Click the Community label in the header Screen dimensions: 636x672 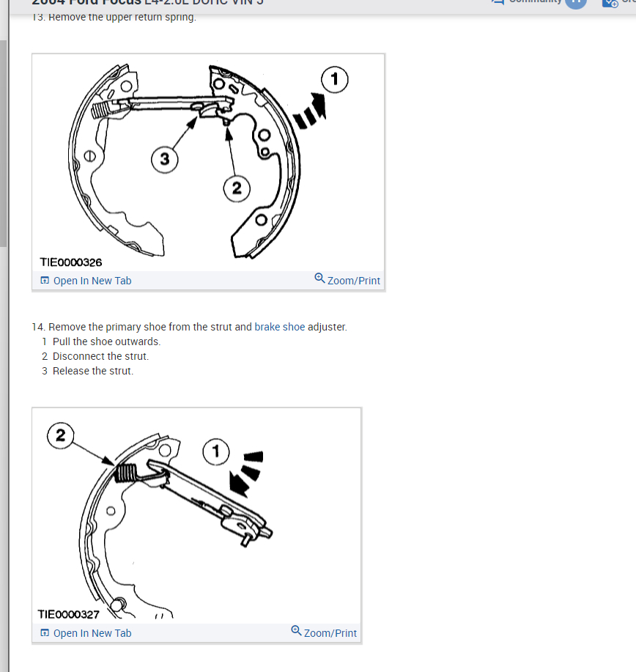[x=535, y=1]
